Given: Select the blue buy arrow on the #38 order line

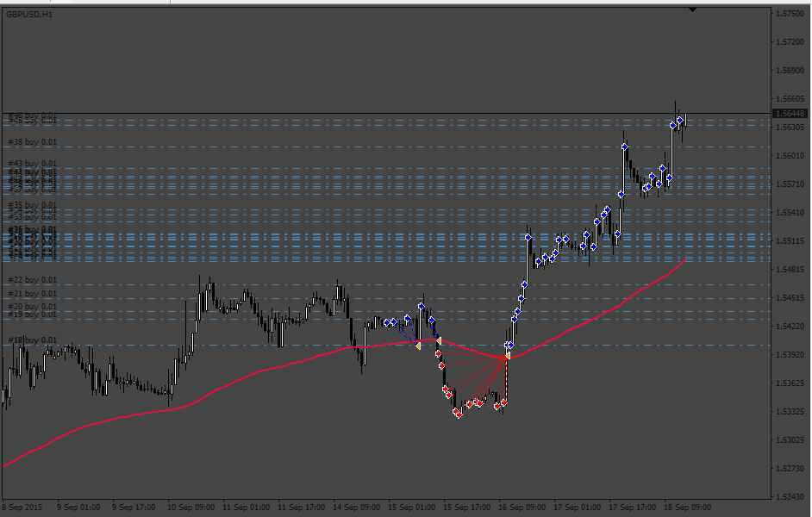Looking at the screenshot, I should (625, 147).
